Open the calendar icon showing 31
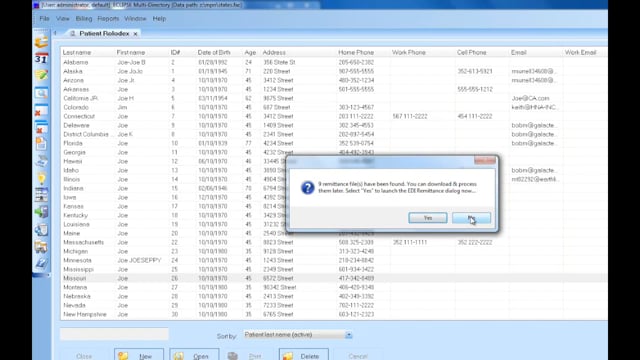 (41, 59)
